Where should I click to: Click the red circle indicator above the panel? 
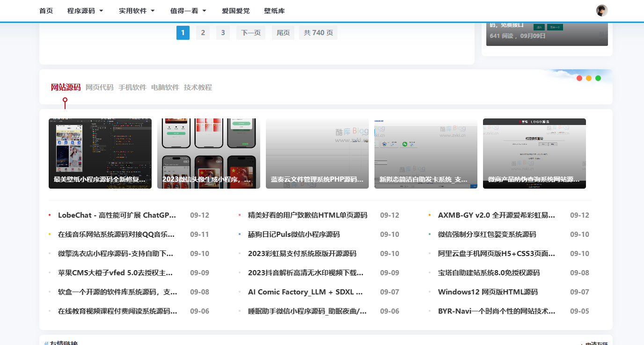[579, 79]
